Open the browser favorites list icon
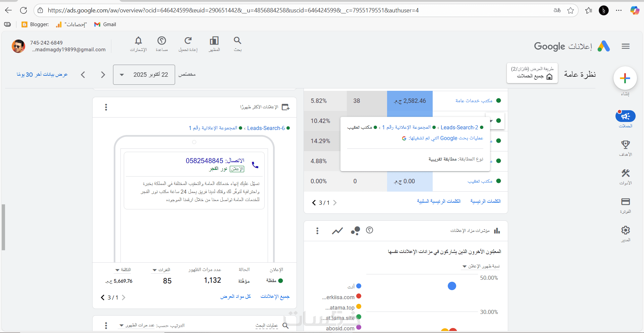This screenshot has height=333, width=644. point(588,10)
